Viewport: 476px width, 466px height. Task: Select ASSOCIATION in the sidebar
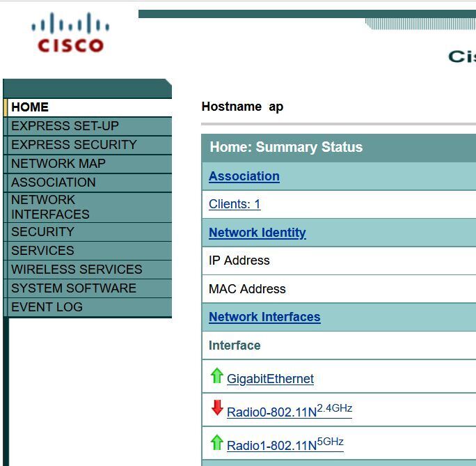click(54, 182)
